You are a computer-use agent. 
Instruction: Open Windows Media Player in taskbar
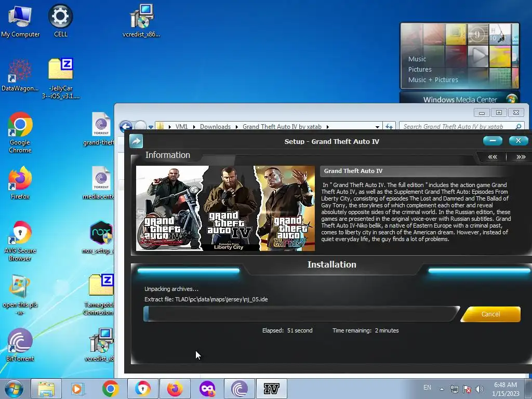[78, 389]
